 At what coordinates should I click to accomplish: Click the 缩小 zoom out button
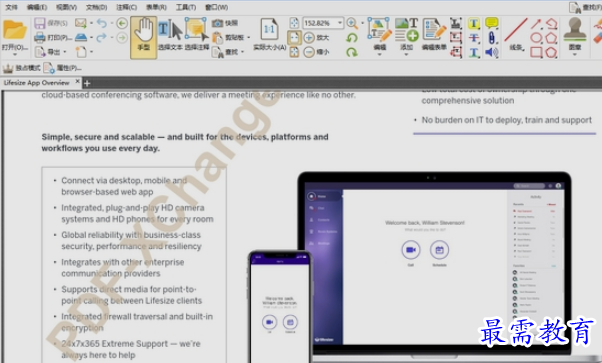316,51
